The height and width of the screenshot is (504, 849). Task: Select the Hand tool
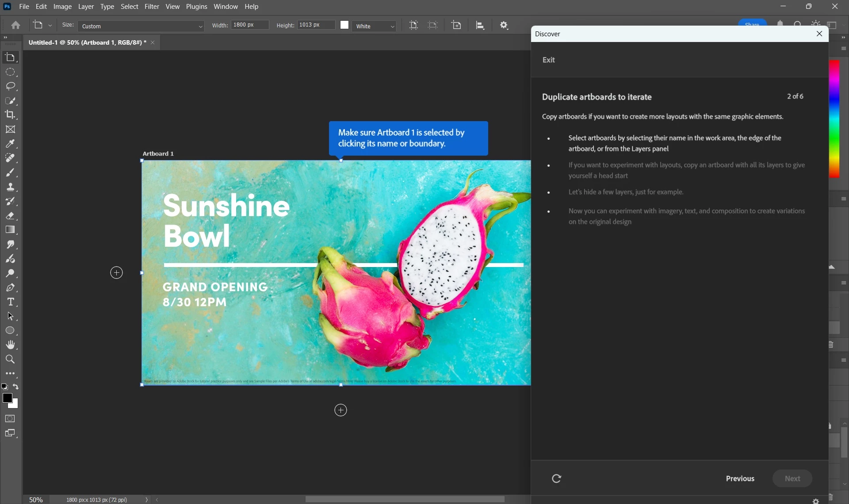coord(10,345)
